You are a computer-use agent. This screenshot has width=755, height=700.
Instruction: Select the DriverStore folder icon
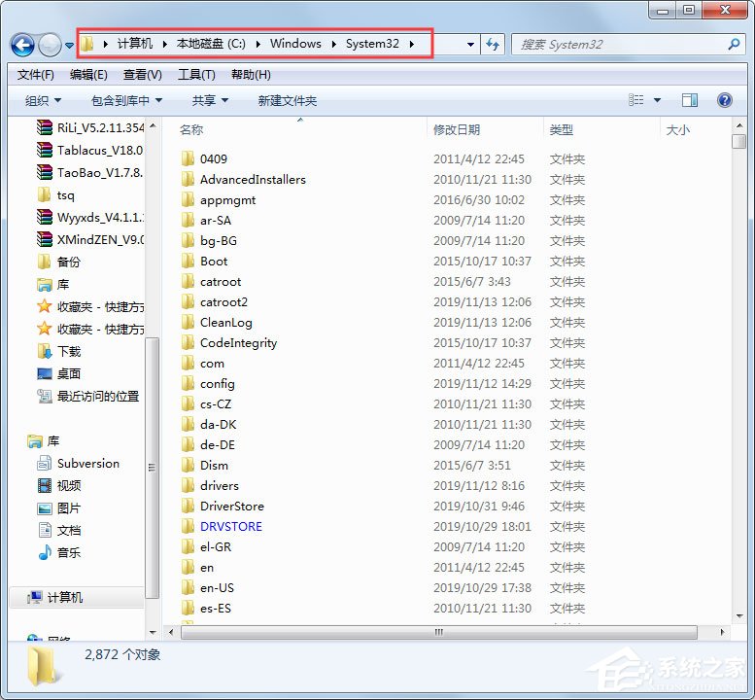189,507
